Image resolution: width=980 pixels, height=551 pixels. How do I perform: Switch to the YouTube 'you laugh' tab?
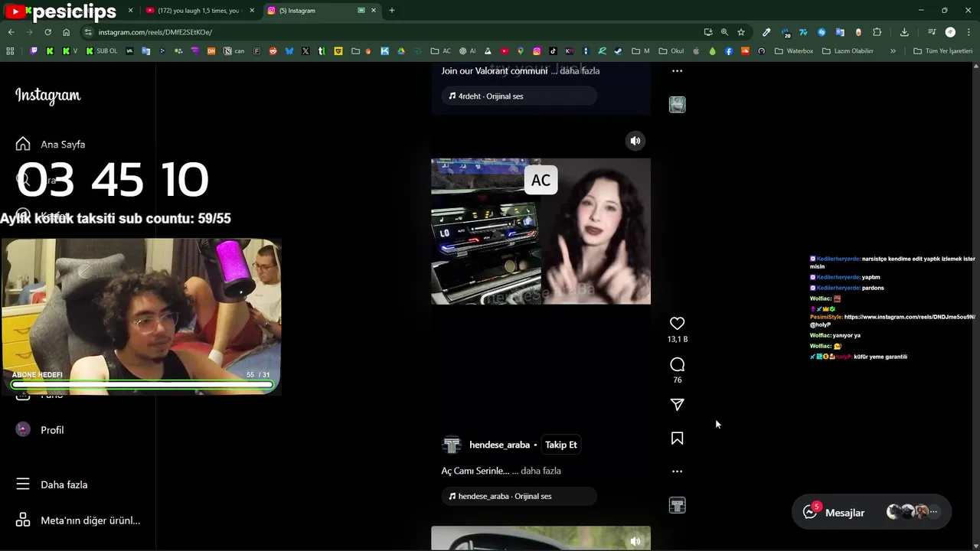(x=199, y=11)
